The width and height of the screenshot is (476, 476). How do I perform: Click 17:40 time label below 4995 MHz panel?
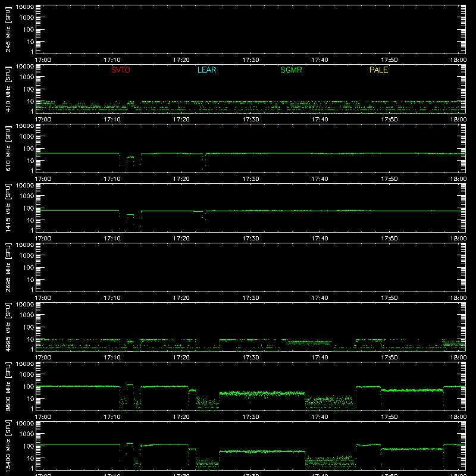point(320,358)
